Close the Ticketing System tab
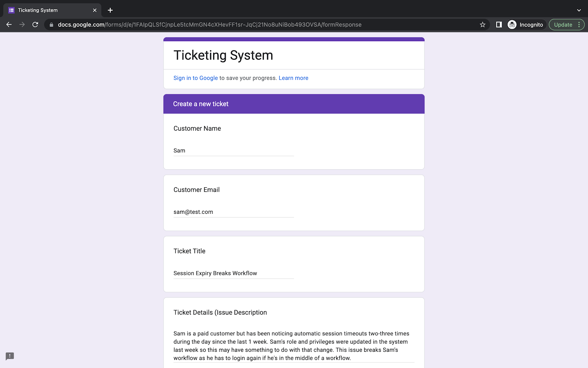This screenshot has height=368, width=588. [x=95, y=10]
